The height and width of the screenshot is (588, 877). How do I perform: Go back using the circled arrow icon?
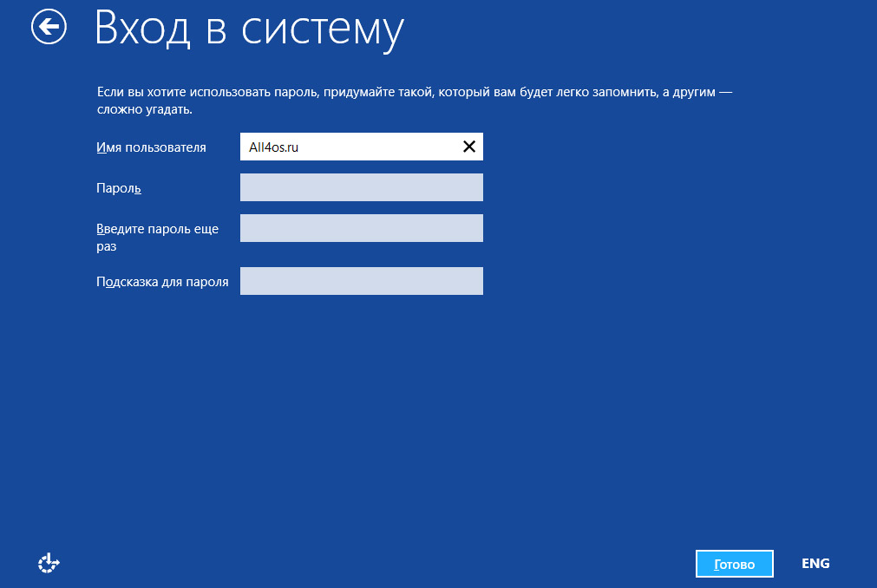click(49, 26)
